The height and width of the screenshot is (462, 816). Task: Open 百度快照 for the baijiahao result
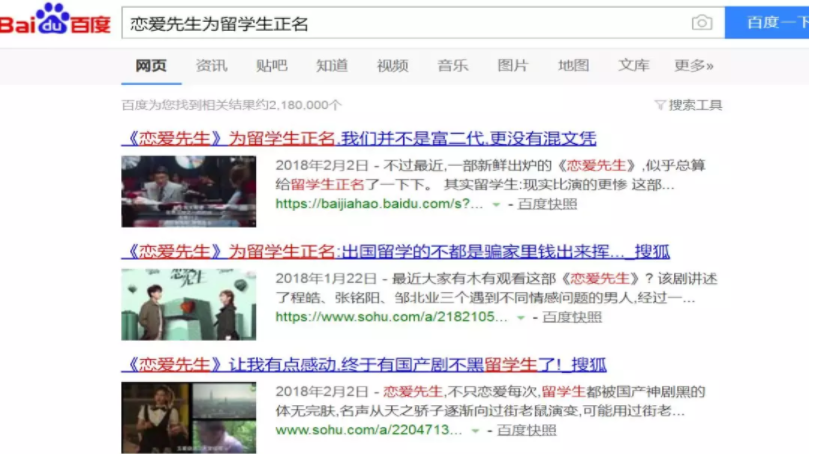547,204
